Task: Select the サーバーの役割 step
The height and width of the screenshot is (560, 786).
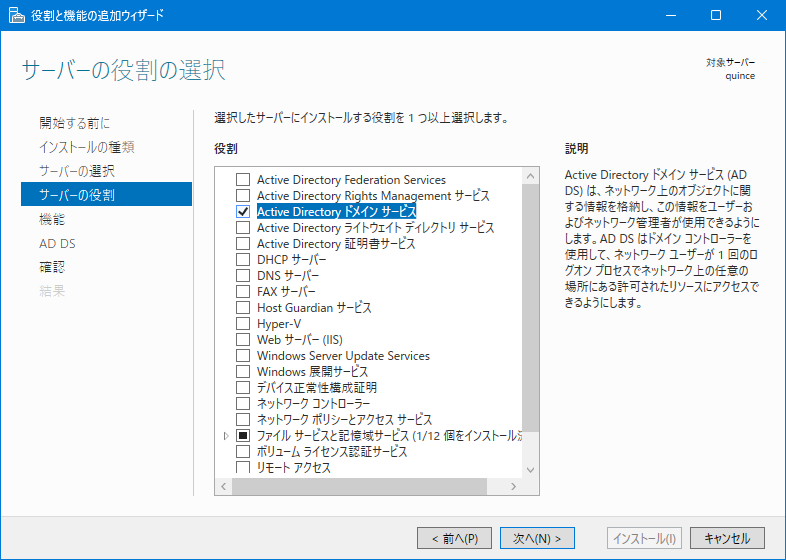Action: point(106,195)
